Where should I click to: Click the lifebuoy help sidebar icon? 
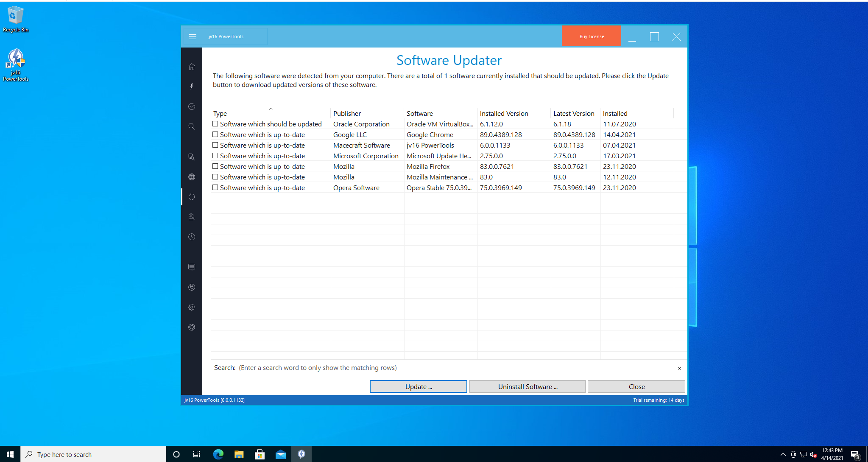click(x=192, y=327)
